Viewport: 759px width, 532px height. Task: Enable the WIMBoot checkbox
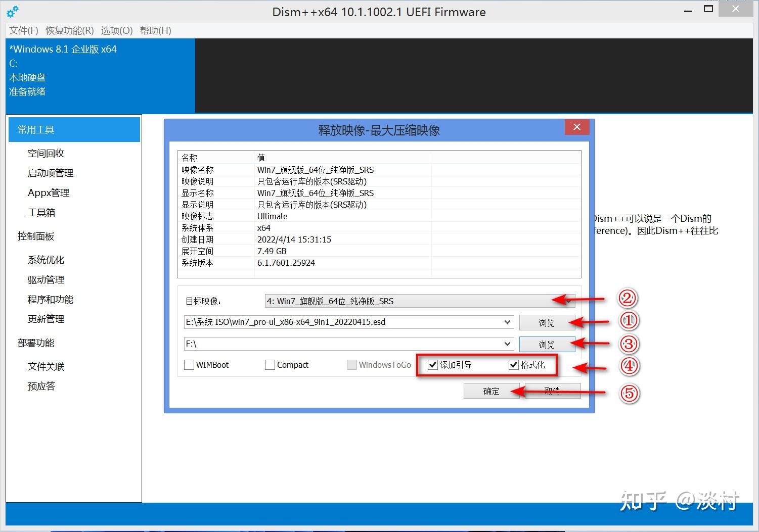point(189,364)
